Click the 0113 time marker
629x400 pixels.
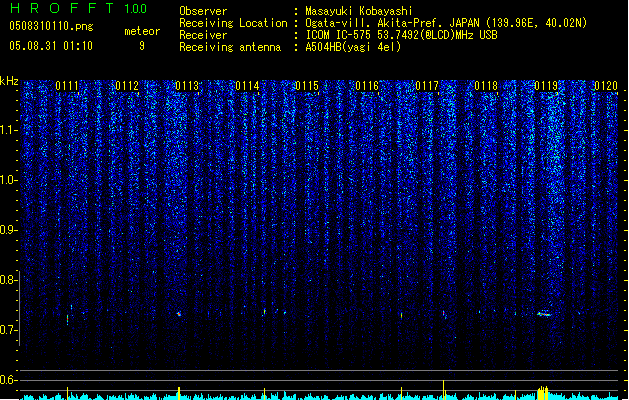tap(187, 86)
